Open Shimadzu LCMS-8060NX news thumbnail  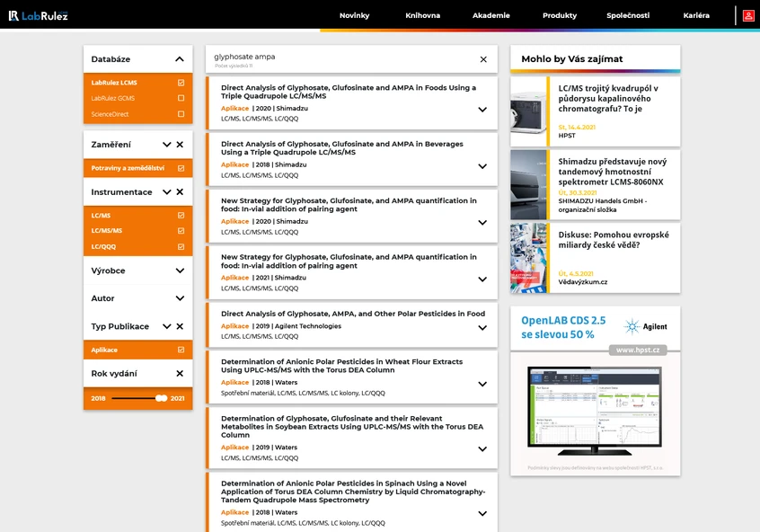[528, 185]
